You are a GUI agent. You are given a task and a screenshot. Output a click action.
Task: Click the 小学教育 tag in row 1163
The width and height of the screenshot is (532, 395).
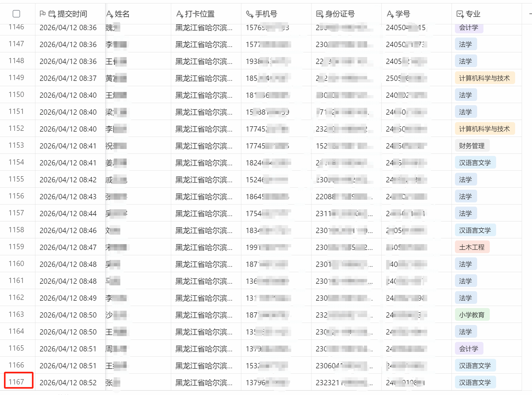point(472,315)
